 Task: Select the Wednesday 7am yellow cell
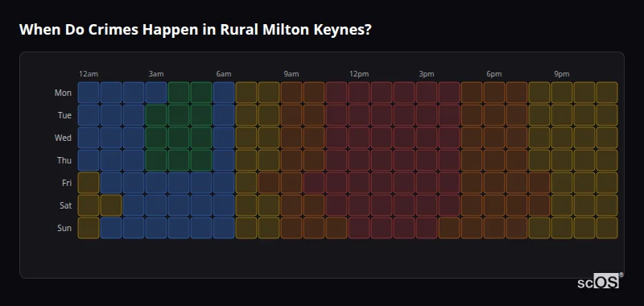[246, 138]
